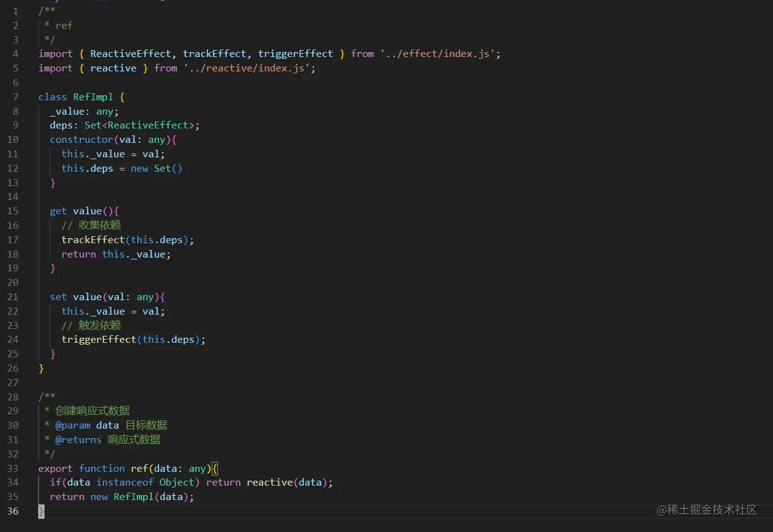Click 'get value()' getter on line 15
Viewport: 773px width, 532px height.
[x=81, y=211]
